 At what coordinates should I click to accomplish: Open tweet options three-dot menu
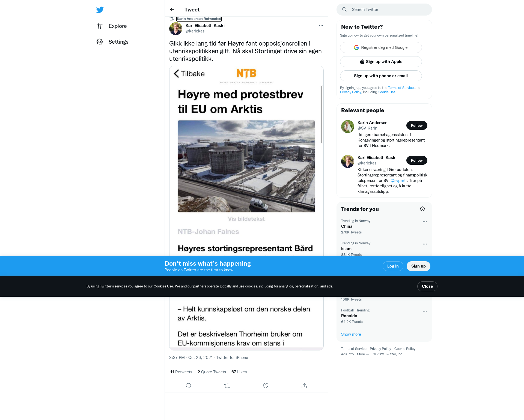[x=321, y=26]
